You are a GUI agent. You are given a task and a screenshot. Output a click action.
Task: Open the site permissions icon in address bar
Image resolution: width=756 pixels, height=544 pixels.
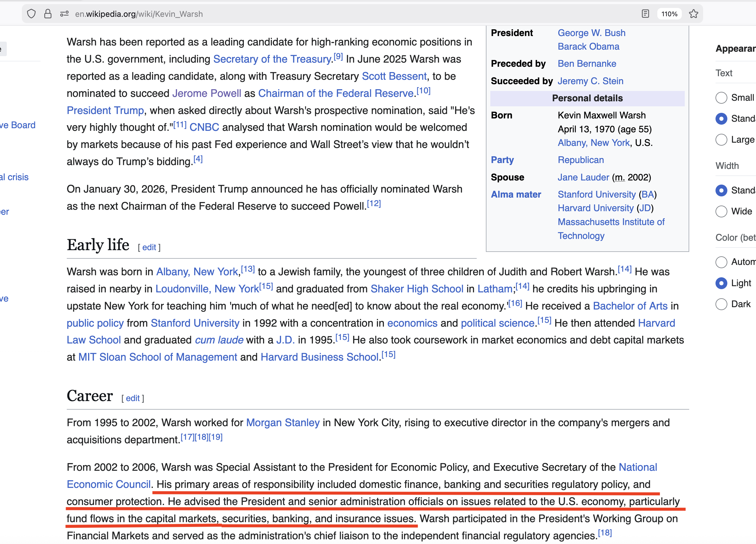[64, 14]
